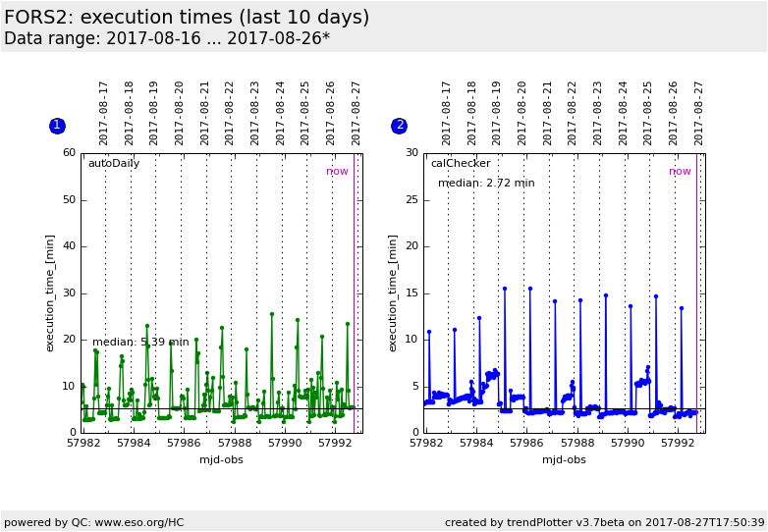Click the mjd-obs axis label under autoDaily
This screenshot has width=768, height=532.
[221, 459]
